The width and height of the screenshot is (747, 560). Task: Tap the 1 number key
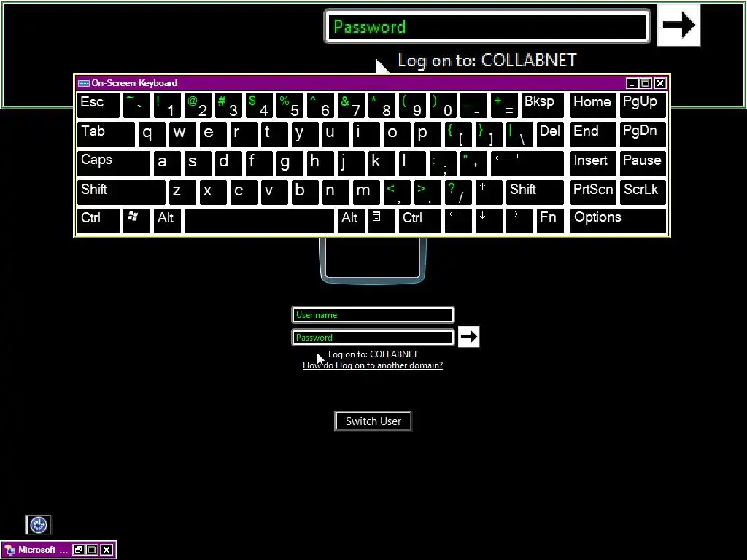167,105
